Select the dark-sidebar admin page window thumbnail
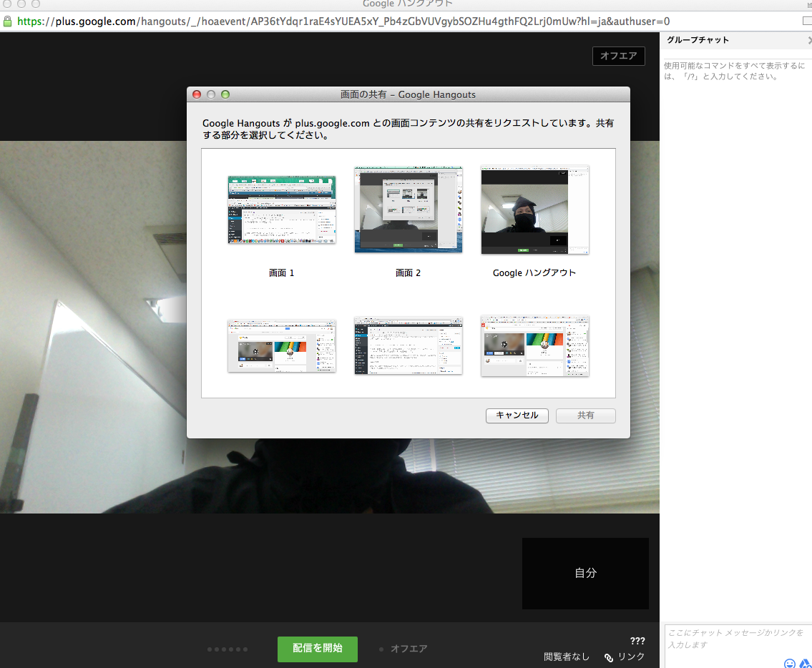The width and height of the screenshot is (812, 668). (408, 345)
